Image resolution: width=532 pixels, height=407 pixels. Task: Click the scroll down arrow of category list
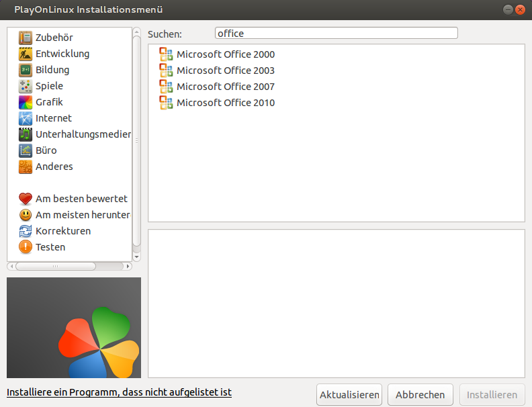[x=137, y=257]
